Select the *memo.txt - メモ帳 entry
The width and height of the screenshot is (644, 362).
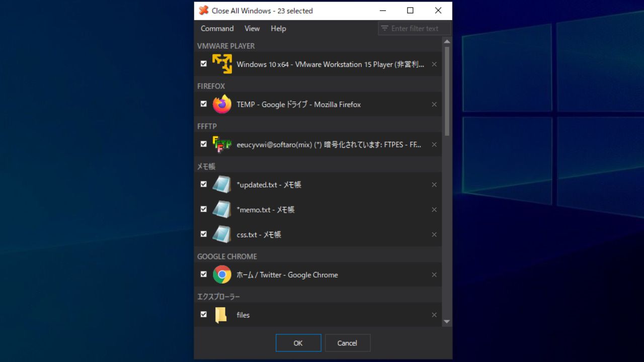coord(318,210)
